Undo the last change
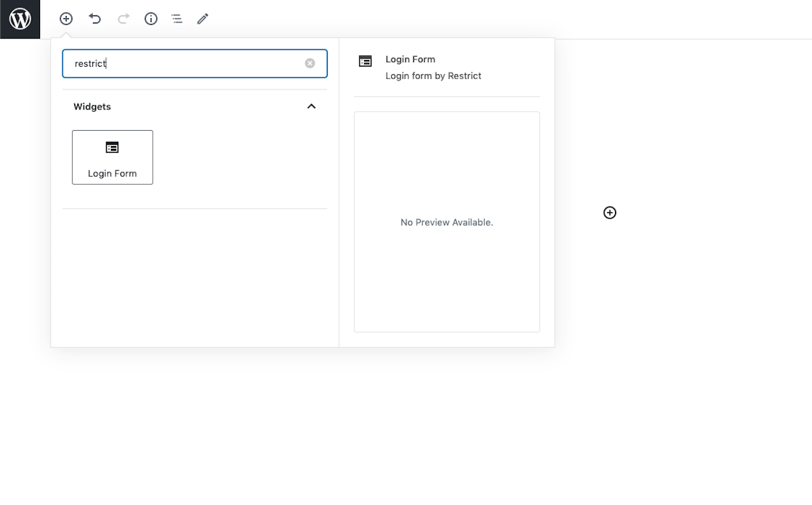 pos(95,19)
